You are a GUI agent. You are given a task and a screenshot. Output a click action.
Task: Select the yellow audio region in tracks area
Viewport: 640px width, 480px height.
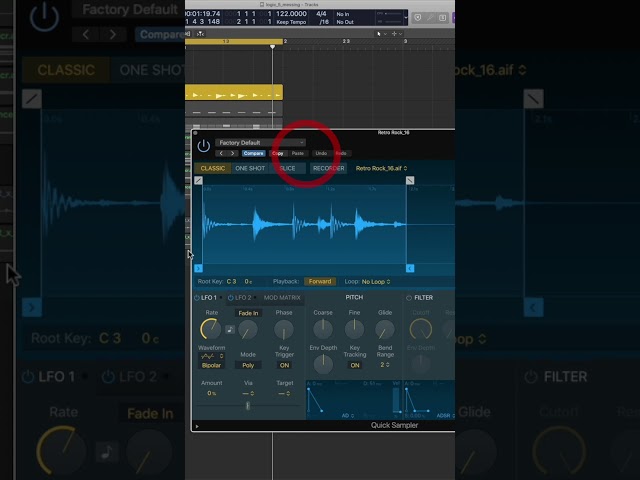[x=234, y=93]
